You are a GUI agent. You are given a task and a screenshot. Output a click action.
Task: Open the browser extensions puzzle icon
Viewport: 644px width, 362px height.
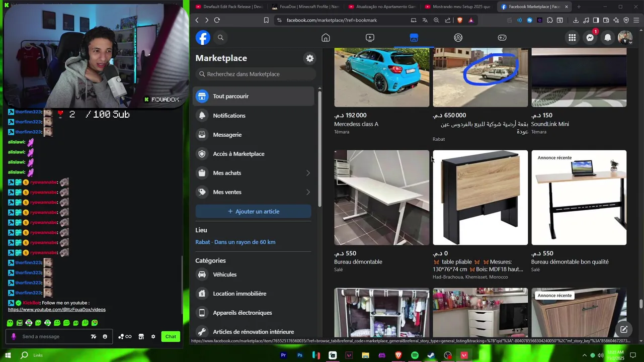(549, 20)
